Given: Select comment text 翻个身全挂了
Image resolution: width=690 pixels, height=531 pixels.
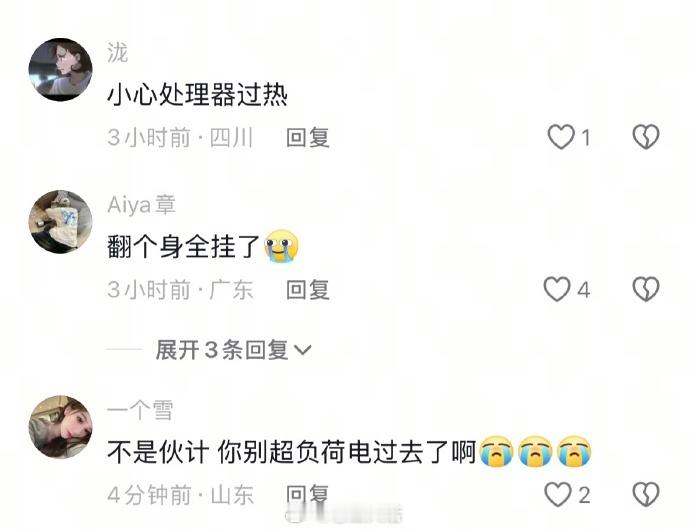Looking at the screenshot, I should coord(183,246).
